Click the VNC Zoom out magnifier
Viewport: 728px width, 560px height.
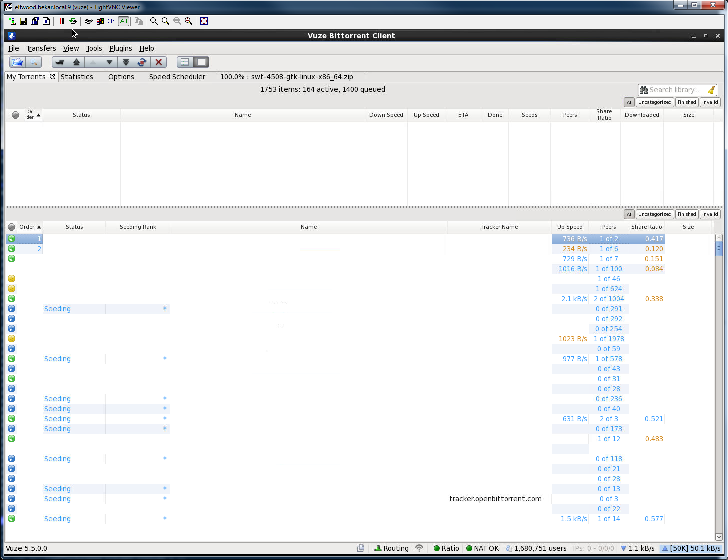click(x=165, y=21)
